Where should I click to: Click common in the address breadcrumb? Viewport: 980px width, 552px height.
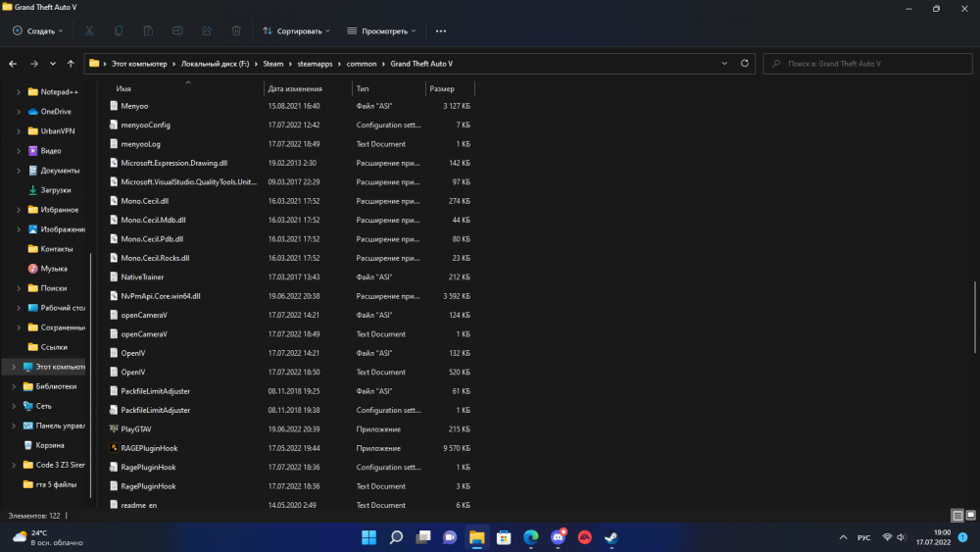click(x=362, y=64)
